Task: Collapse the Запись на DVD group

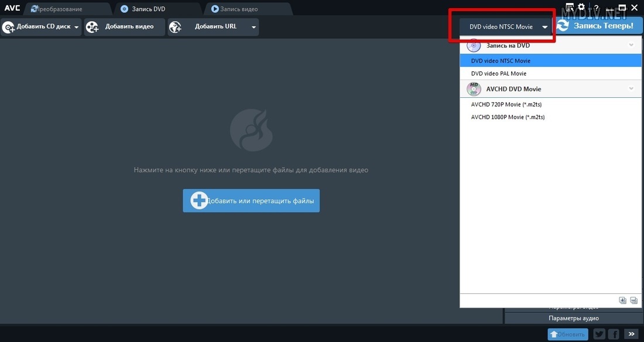Action: [631, 45]
